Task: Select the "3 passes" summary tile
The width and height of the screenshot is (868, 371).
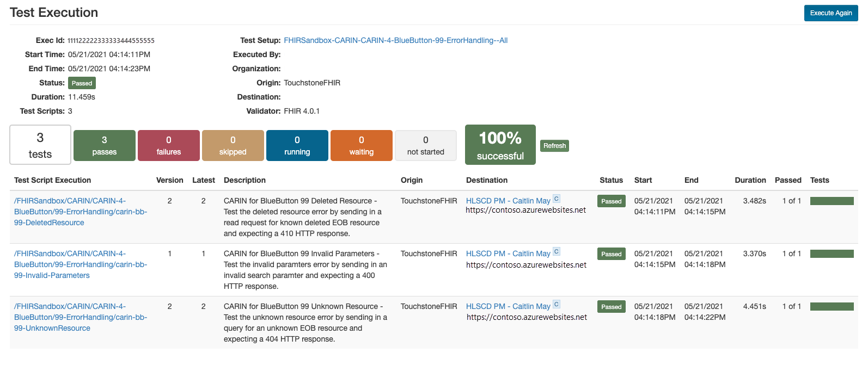Action: [104, 145]
